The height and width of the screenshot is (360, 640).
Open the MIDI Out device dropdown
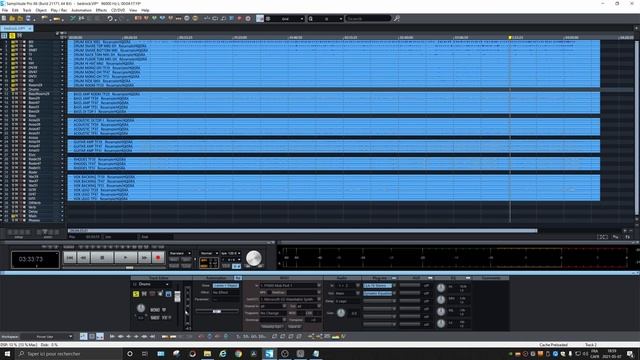290,299
